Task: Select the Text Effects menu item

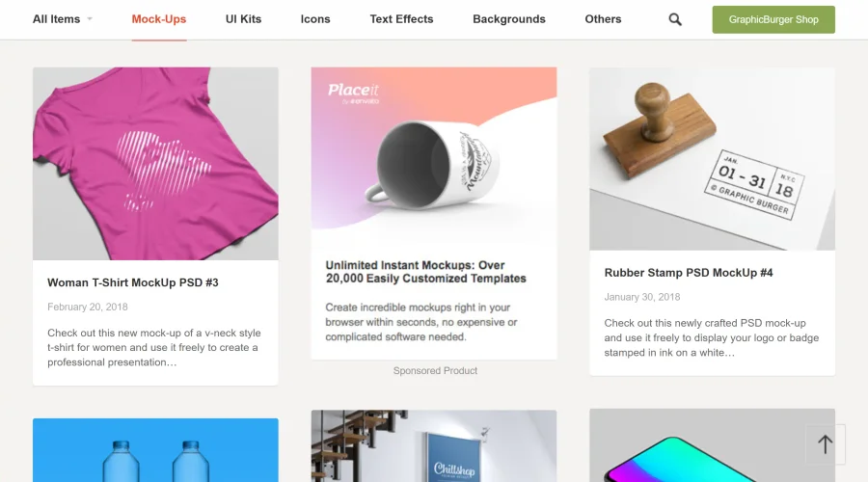Action: 401,19
